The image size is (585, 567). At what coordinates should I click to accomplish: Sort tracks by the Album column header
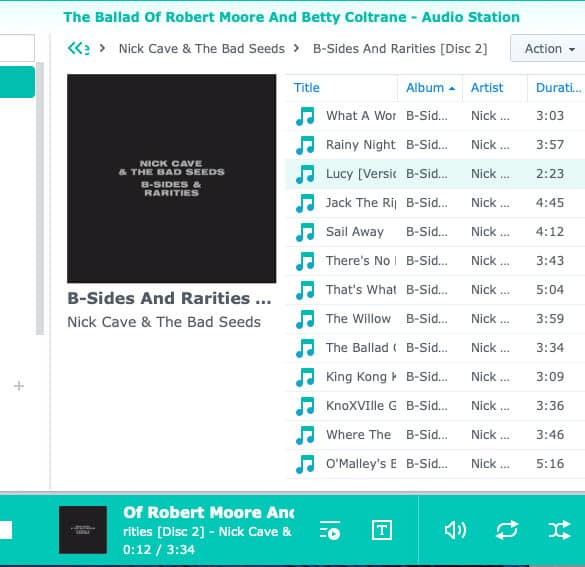click(430, 88)
